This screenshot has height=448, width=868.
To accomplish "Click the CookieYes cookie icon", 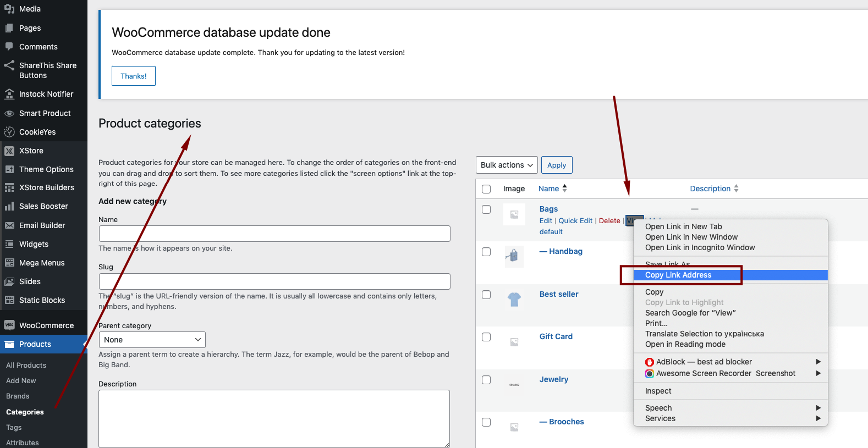I will 9,132.
